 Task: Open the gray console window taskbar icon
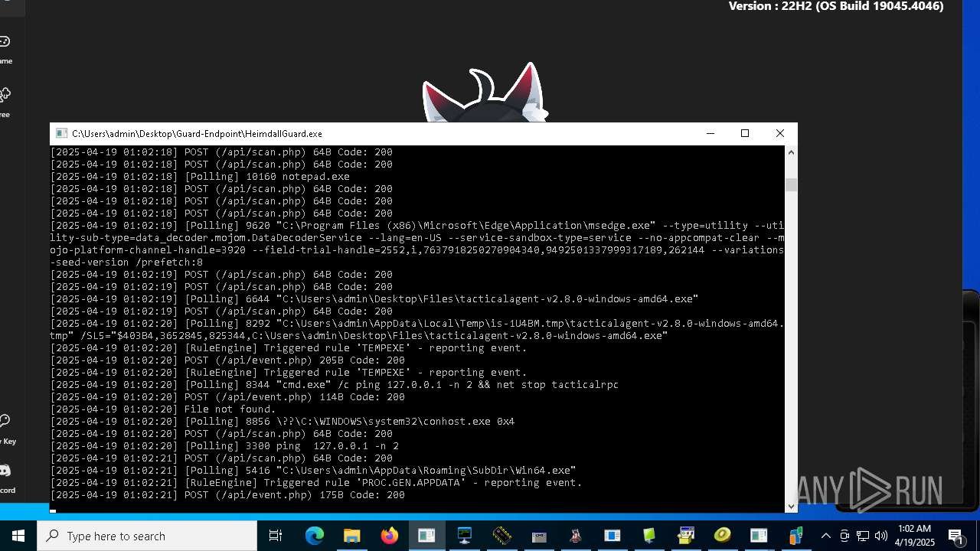pyautogui.click(x=538, y=536)
